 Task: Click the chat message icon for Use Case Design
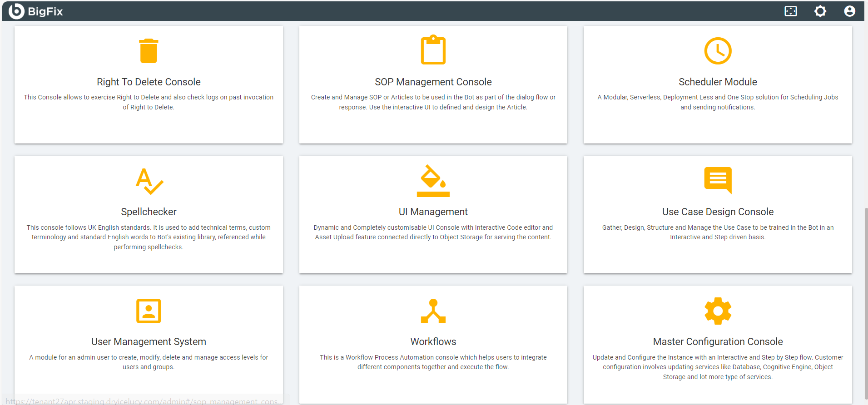718,180
